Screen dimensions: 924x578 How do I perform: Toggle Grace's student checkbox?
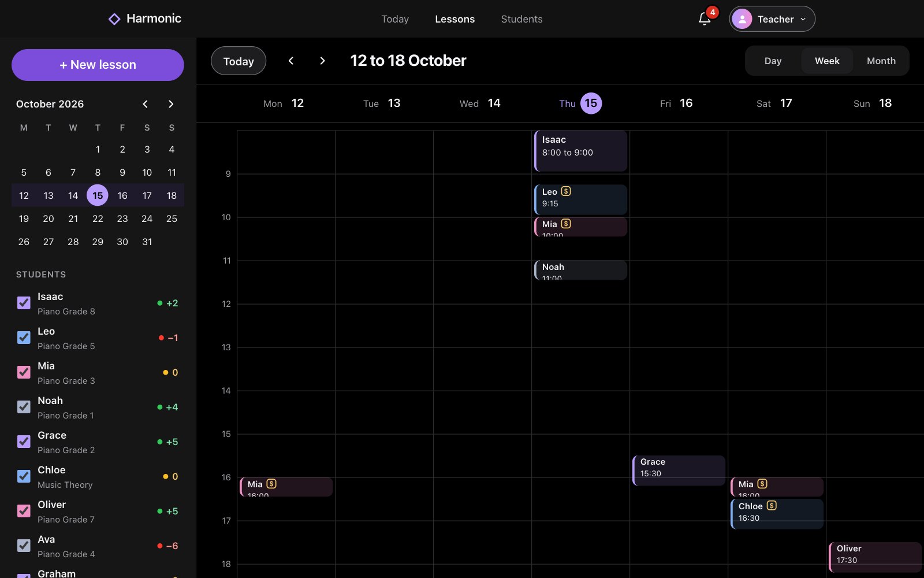tap(24, 442)
